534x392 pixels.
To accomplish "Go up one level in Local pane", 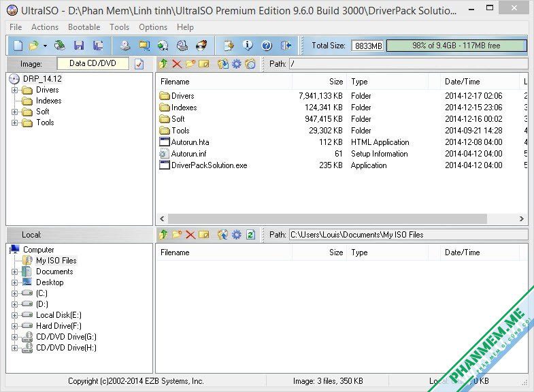I will click(163, 235).
